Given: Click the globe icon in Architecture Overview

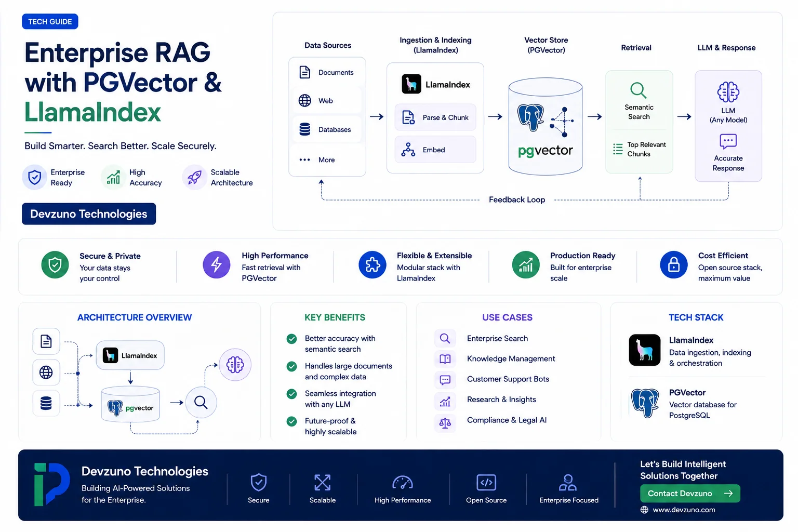Looking at the screenshot, I should click(46, 372).
